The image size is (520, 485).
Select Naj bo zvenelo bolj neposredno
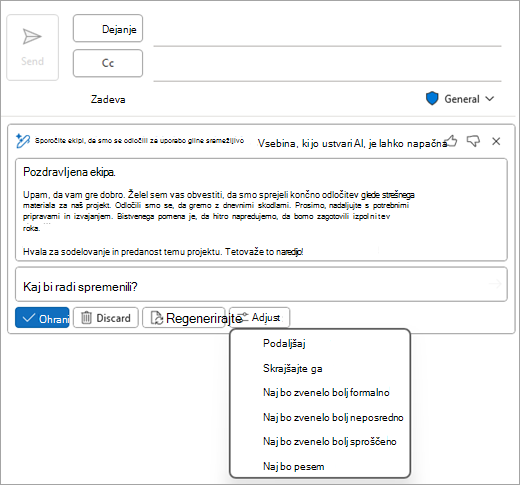pos(333,417)
